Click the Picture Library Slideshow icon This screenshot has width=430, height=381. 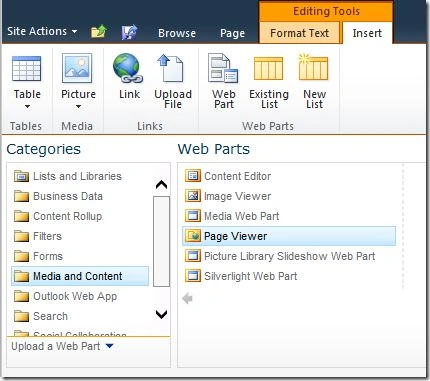click(193, 256)
